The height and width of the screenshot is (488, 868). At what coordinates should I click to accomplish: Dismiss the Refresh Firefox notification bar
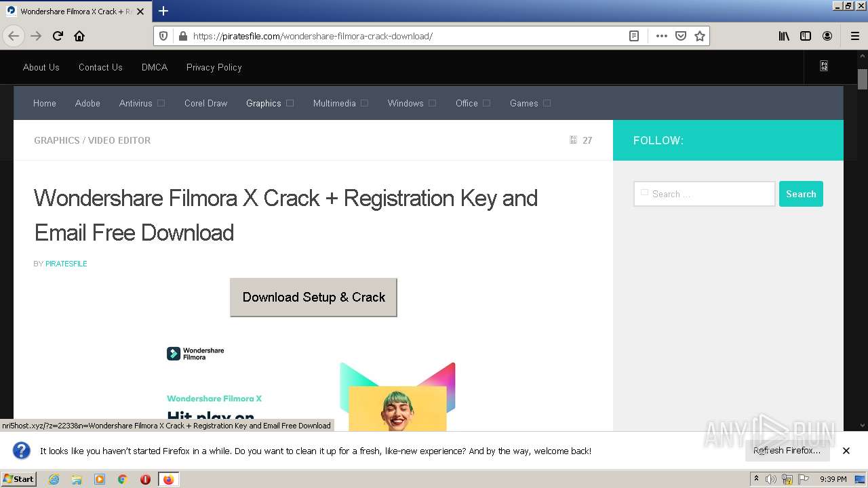pyautogui.click(x=846, y=451)
